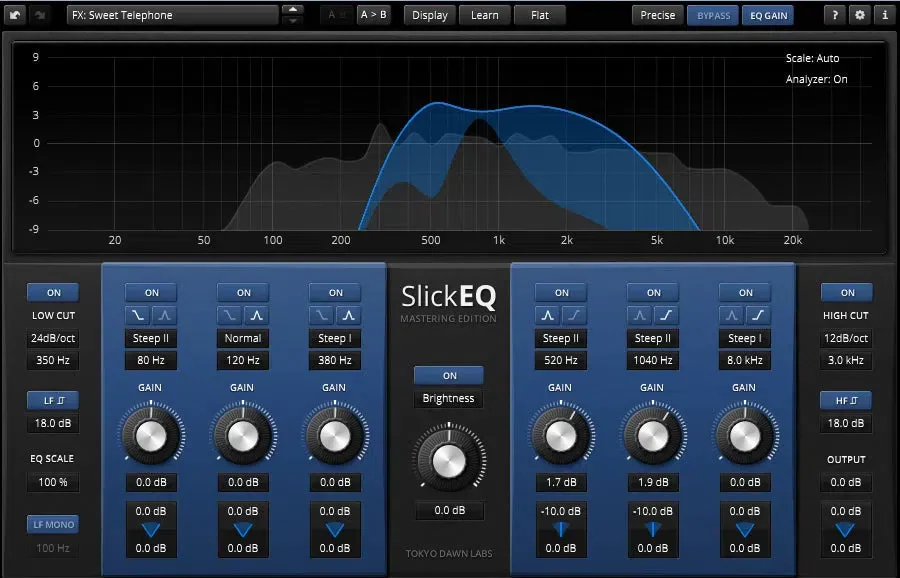Open the settings gear icon

click(859, 15)
